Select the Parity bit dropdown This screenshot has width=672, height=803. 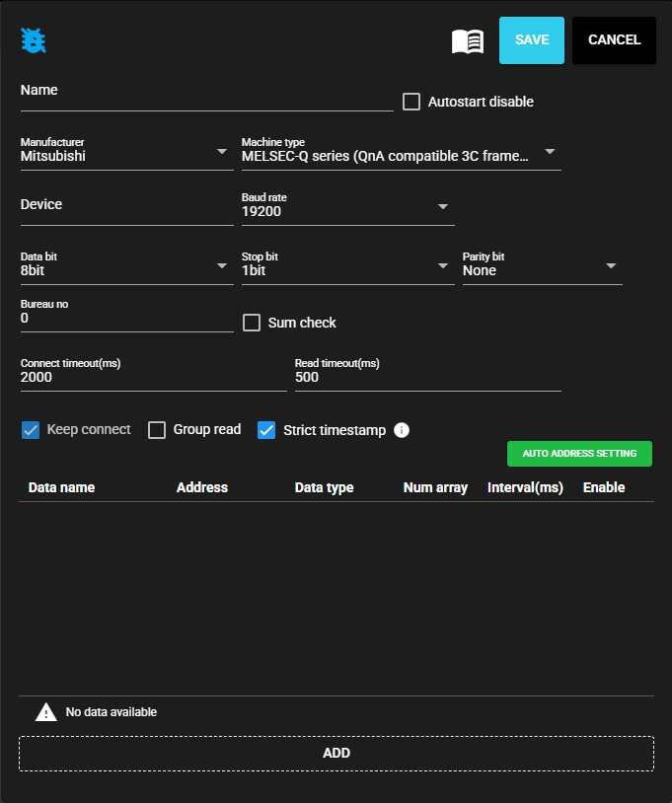coord(542,269)
